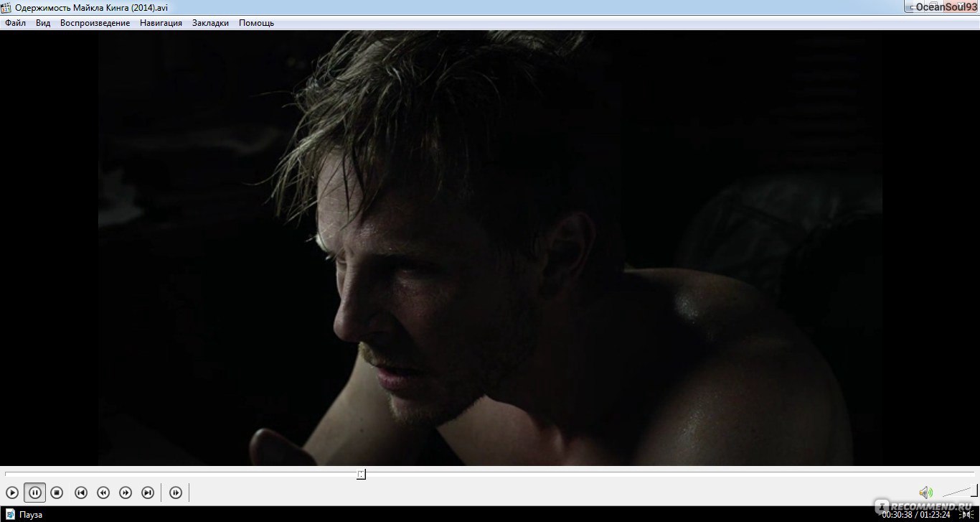Open the Навигация menu

pyautogui.click(x=161, y=23)
